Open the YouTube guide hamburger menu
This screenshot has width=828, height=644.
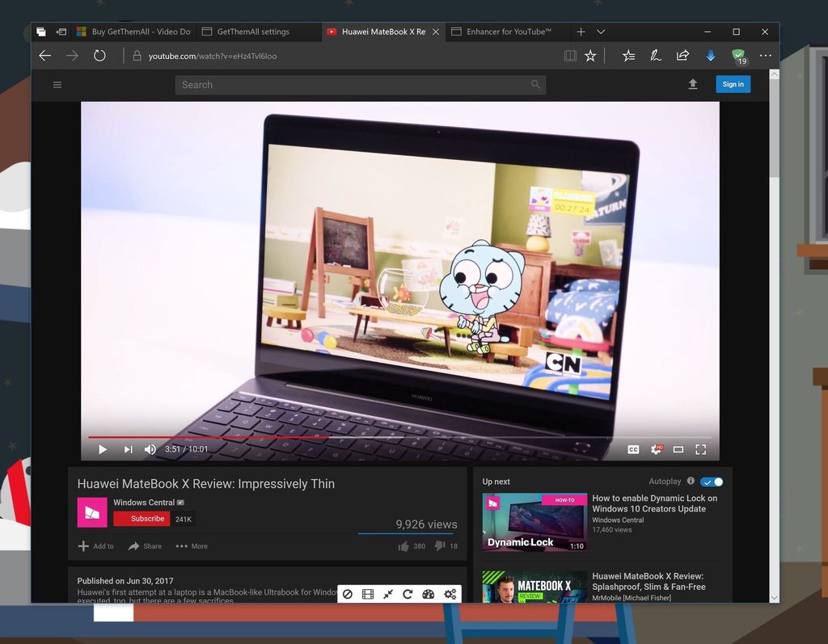[x=57, y=84]
